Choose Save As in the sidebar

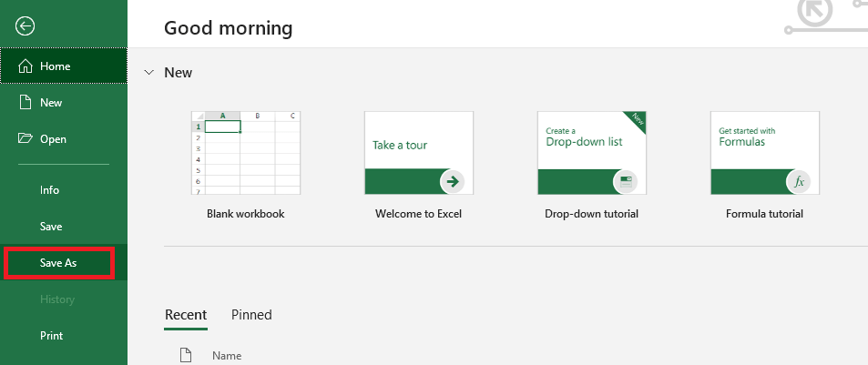[x=58, y=263]
